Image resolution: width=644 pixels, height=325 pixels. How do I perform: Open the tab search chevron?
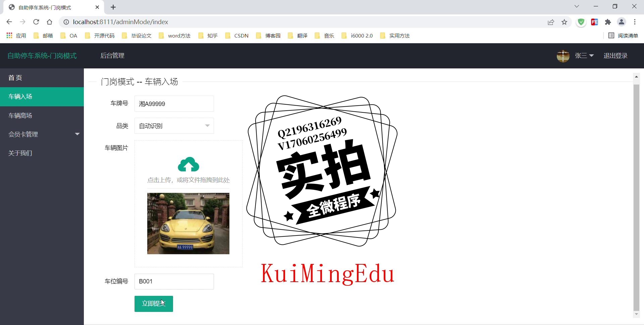pos(577,6)
